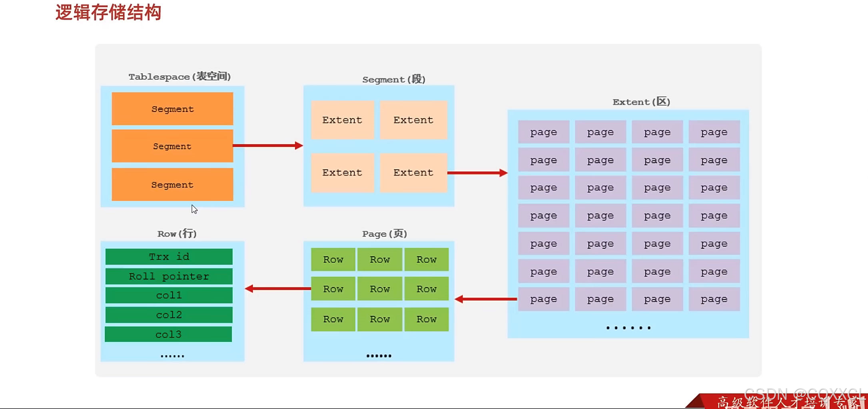The image size is (868, 409).
Task: Click the first page box in the top row
Action: click(x=544, y=132)
